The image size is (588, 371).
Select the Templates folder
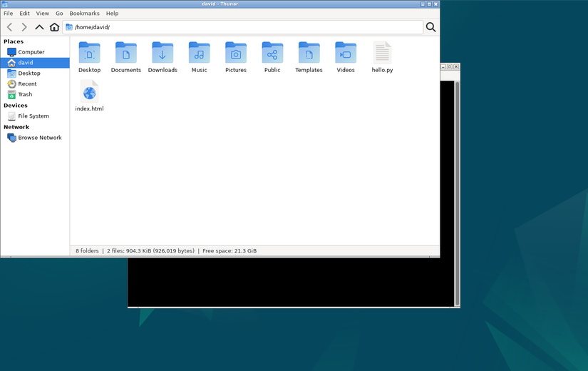309,58
